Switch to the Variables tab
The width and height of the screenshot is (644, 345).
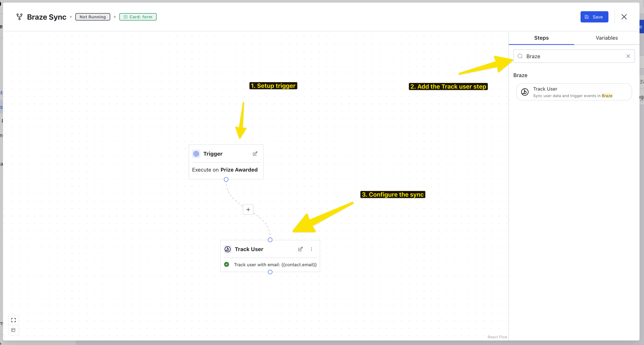[607, 38]
